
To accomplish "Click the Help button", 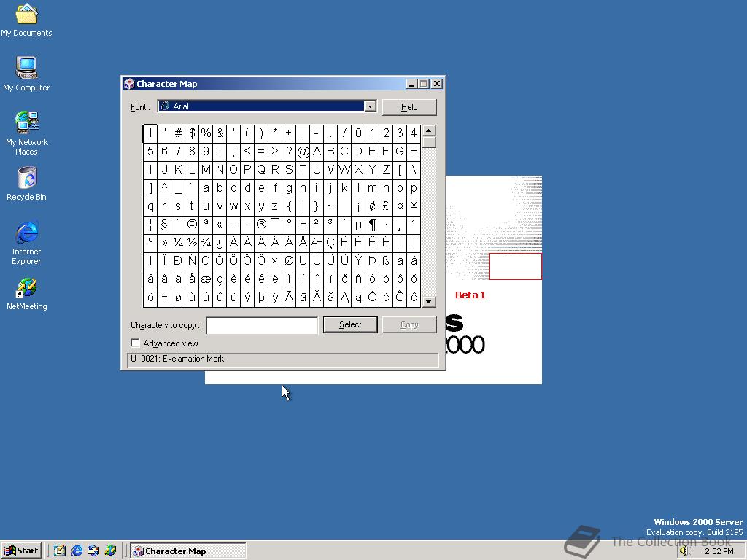I will (x=409, y=107).
